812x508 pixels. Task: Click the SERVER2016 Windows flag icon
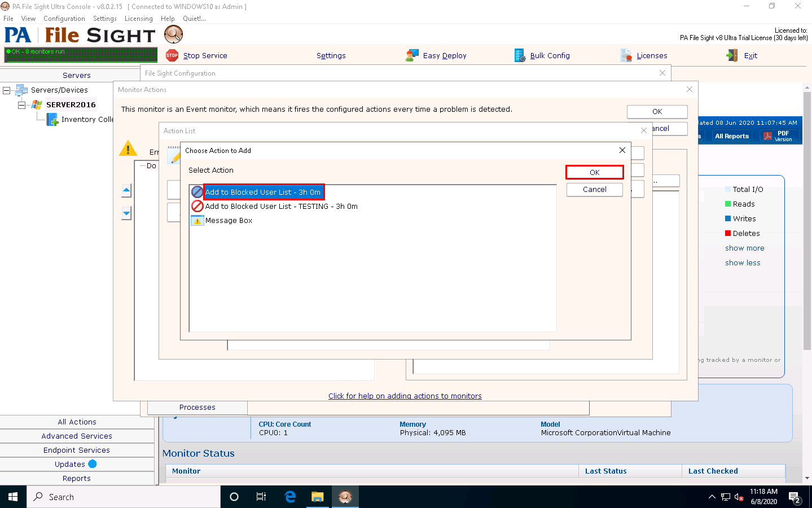click(37, 104)
